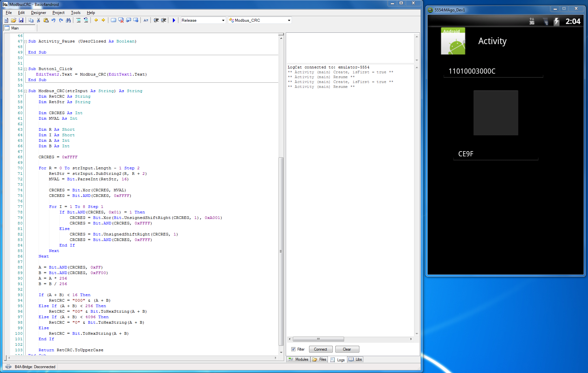
Task: Open the Release build mode dropdown
Action: click(203, 20)
